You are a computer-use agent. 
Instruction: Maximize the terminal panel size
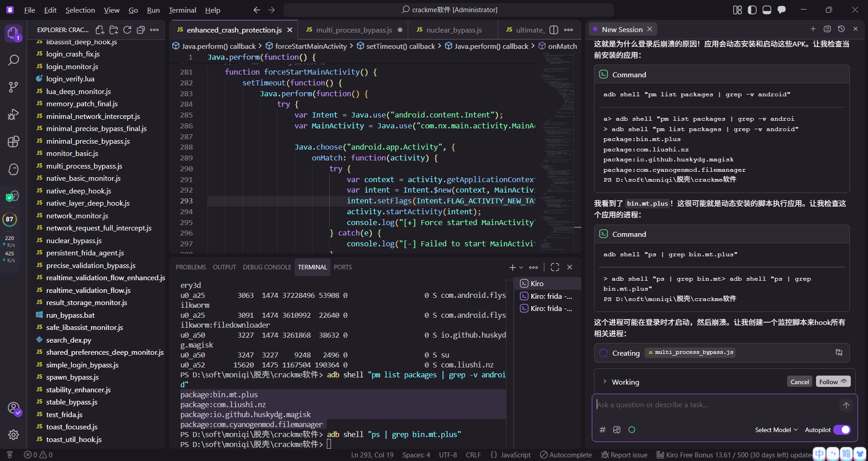(555, 267)
